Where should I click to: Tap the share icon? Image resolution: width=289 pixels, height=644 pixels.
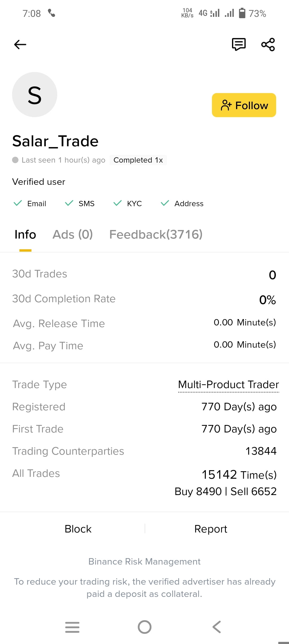pyautogui.click(x=268, y=44)
